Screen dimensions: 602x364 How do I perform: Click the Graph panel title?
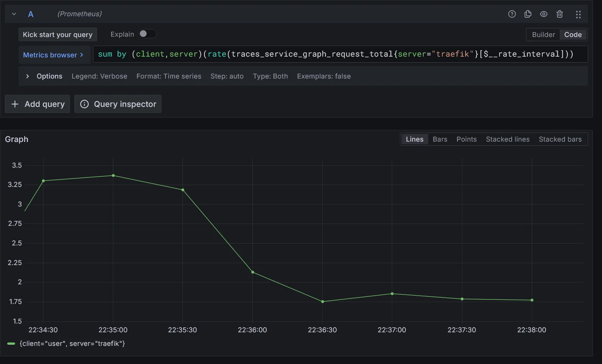tap(17, 139)
